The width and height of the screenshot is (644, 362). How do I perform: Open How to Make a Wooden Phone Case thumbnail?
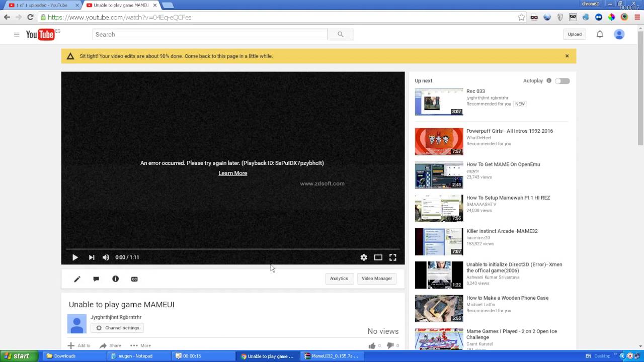439,309
